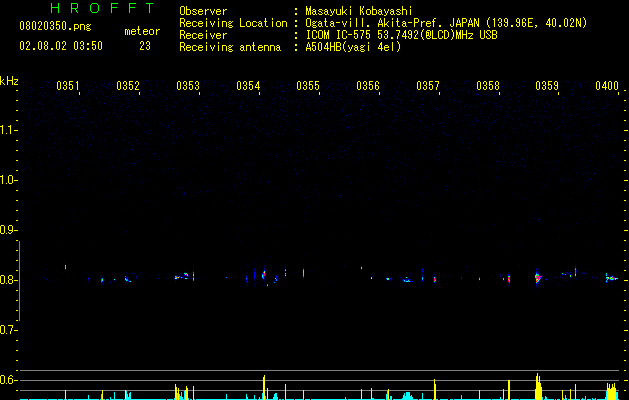Click the 0.6 kHz axis label
The height and width of the screenshot is (400, 629).
(9, 380)
